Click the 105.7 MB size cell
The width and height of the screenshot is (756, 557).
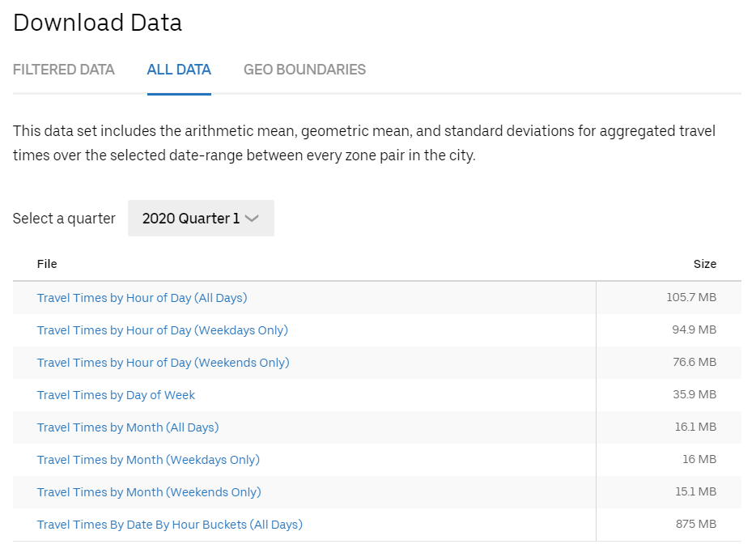(x=691, y=298)
